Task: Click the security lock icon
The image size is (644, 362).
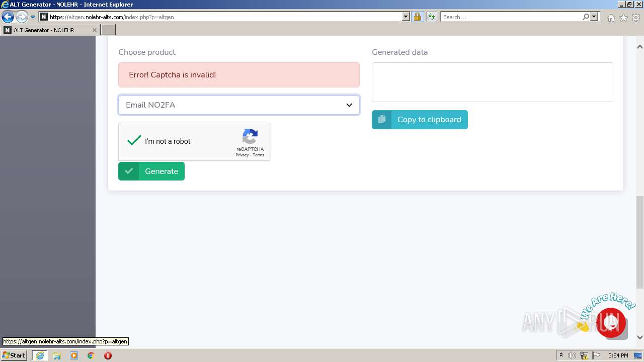Action: point(417,17)
